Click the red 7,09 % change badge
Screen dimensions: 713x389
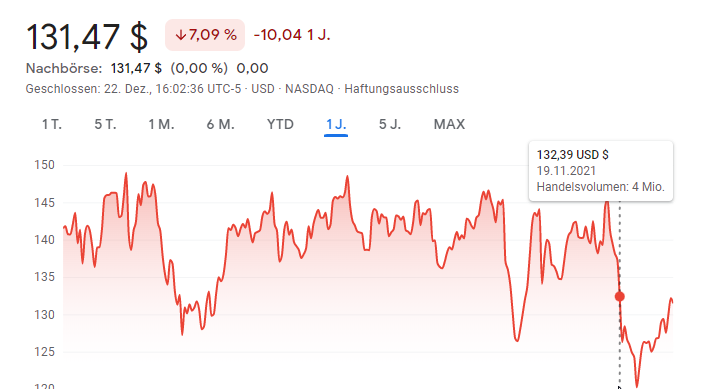point(205,35)
